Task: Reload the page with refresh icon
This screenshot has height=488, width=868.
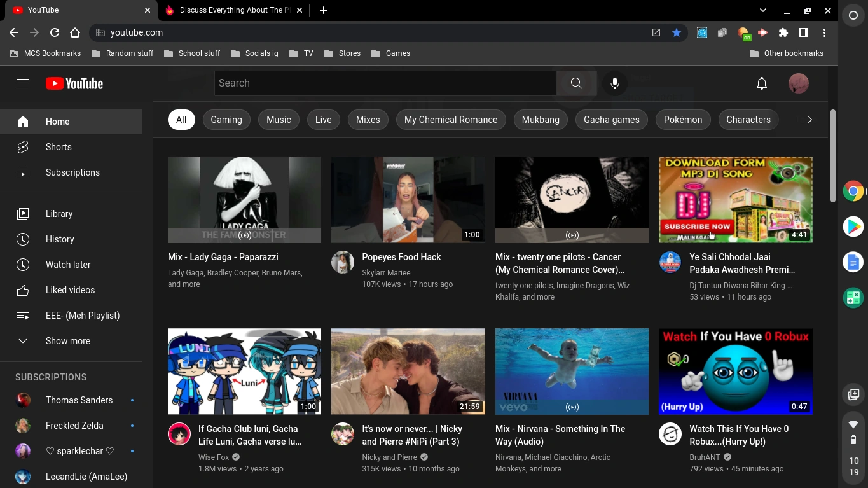Action: click(55, 32)
